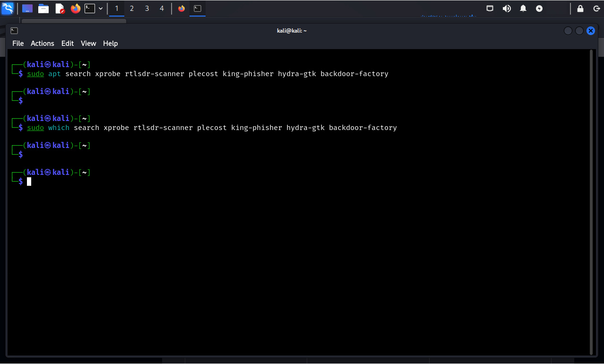Image resolution: width=604 pixels, height=364 pixels.
Task: Open the Actions menu in the terminal
Action: (x=43, y=43)
